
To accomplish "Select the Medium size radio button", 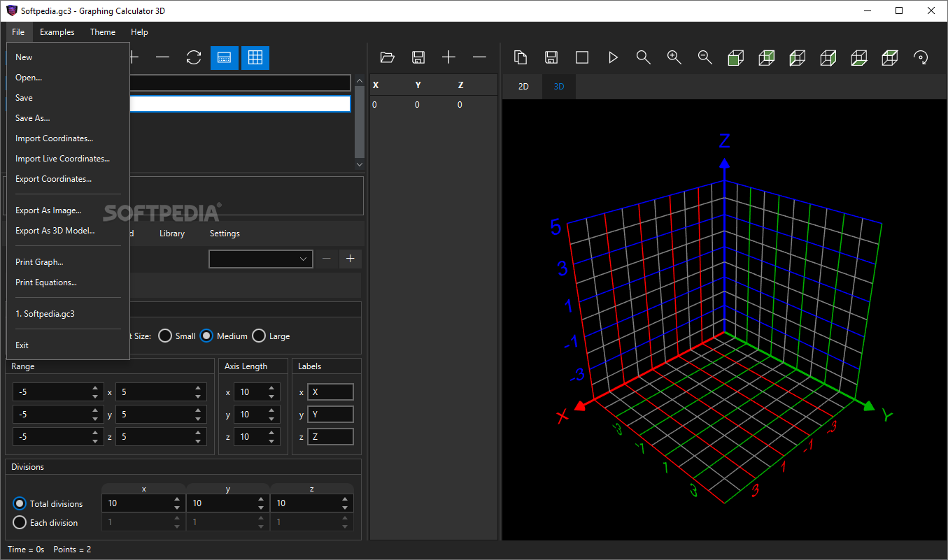I will tap(206, 336).
